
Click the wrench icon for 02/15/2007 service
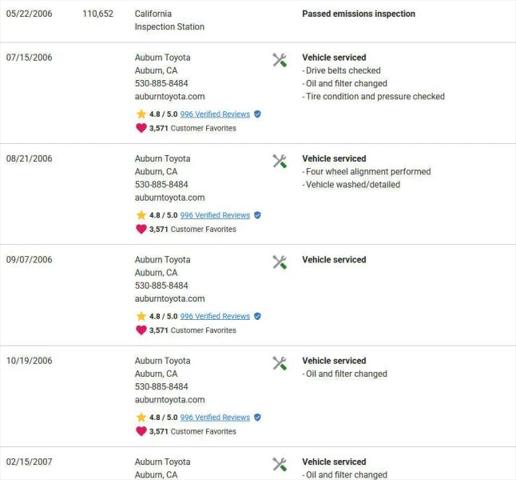tap(280, 464)
